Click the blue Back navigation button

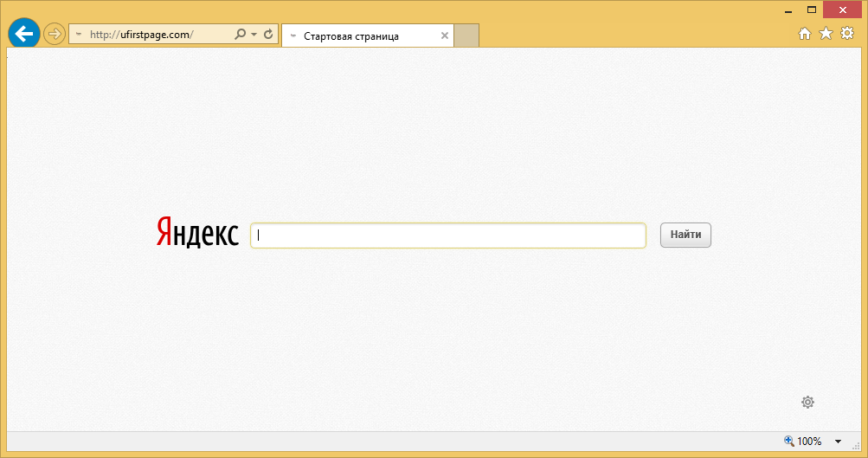pos(23,34)
